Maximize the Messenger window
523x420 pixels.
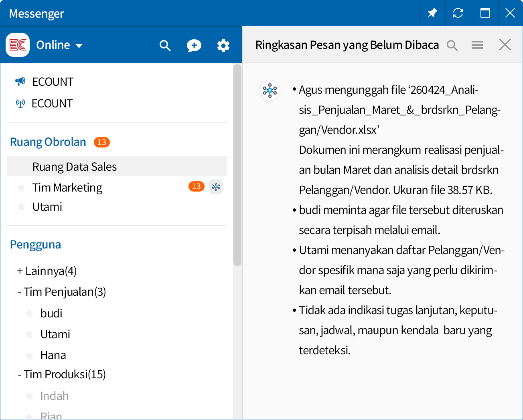point(485,13)
